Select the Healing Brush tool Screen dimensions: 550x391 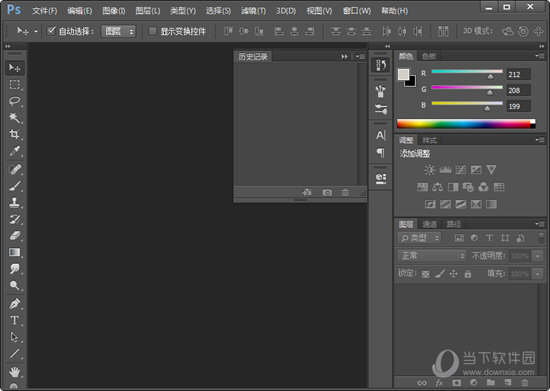[x=14, y=169]
